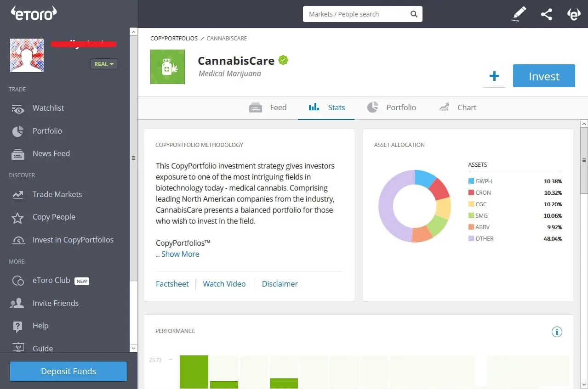Click the Watchlist eye icon
This screenshot has width=588, height=389.
[17, 108]
